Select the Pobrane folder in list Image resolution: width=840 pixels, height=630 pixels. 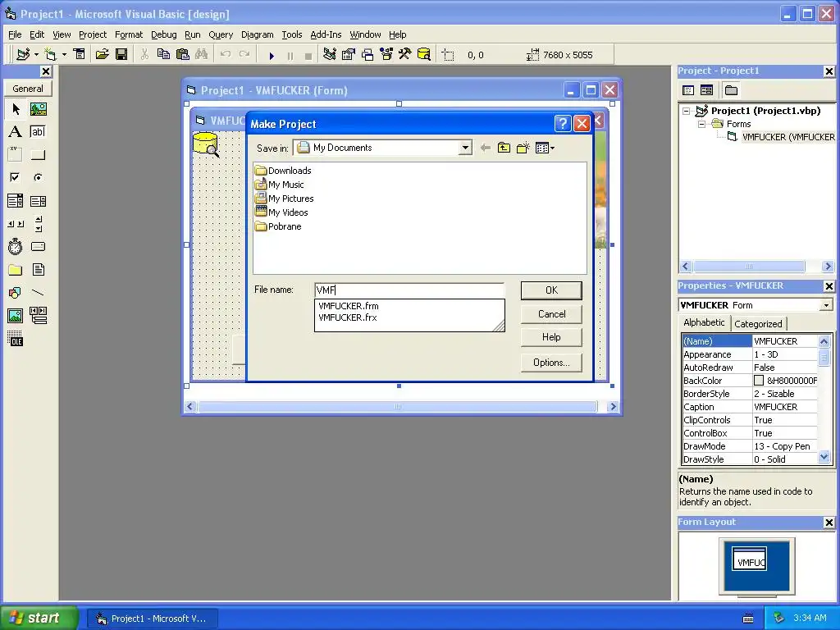pos(279,226)
